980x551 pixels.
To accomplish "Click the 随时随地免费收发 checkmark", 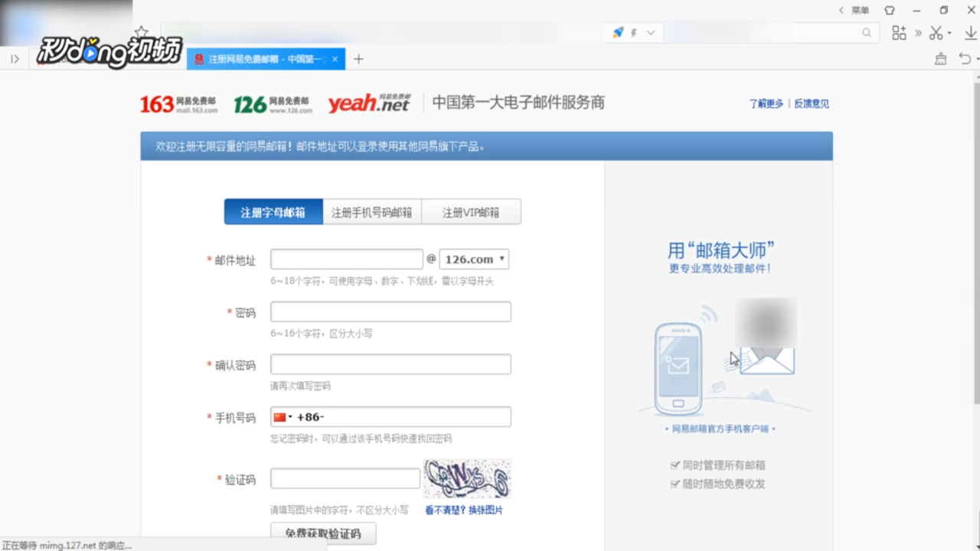I will (x=675, y=484).
